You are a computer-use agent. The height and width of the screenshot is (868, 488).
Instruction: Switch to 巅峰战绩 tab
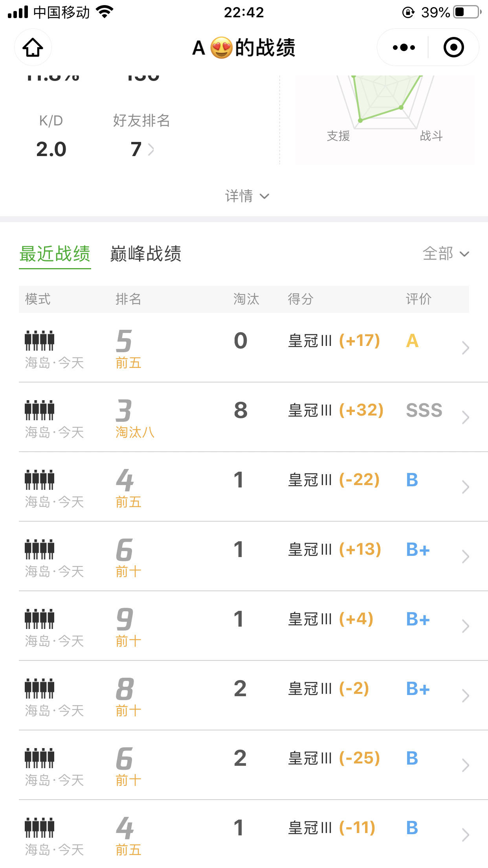pyautogui.click(x=146, y=254)
